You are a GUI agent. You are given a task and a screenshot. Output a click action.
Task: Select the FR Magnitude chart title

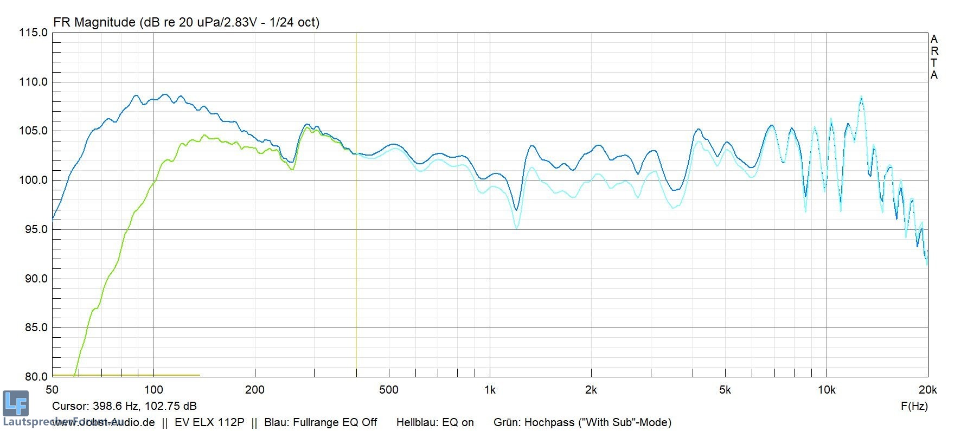186,22
